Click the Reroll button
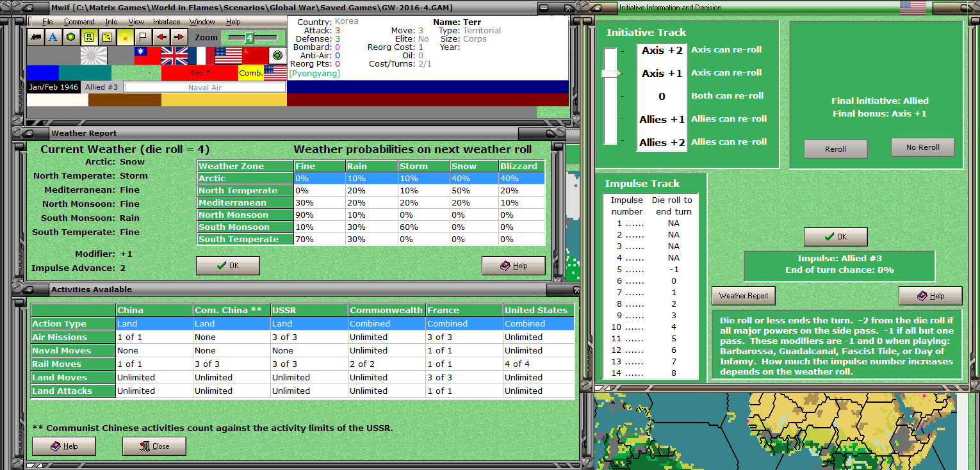 pyautogui.click(x=835, y=149)
